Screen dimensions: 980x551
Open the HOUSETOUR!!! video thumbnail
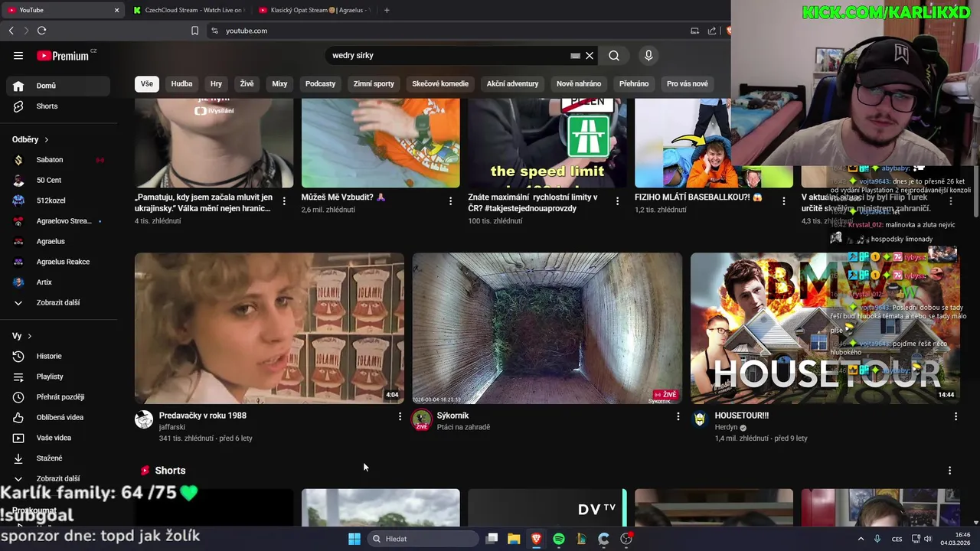[825, 328]
